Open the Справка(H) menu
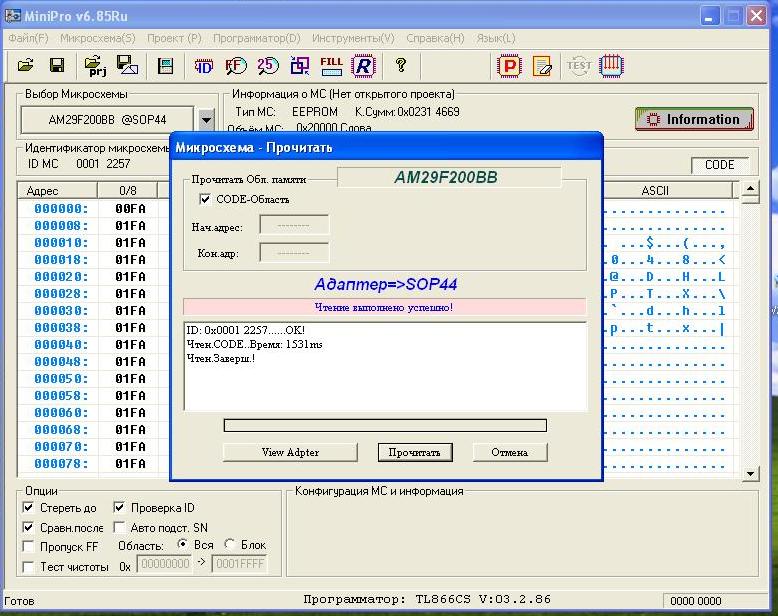The height and width of the screenshot is (616, 778). click(435, 38)
